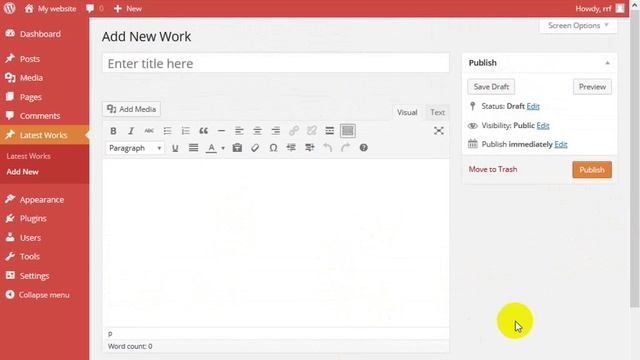Click the Preview button
The width and height of the screenshot is (640, 360).
pyautogui.click(x=592, y=87)
